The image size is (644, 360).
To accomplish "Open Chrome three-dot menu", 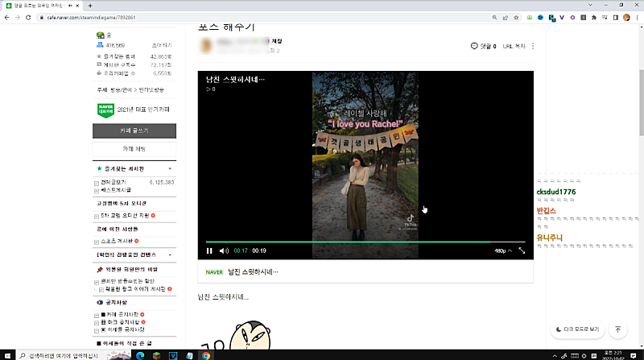I will click(637, 18).
